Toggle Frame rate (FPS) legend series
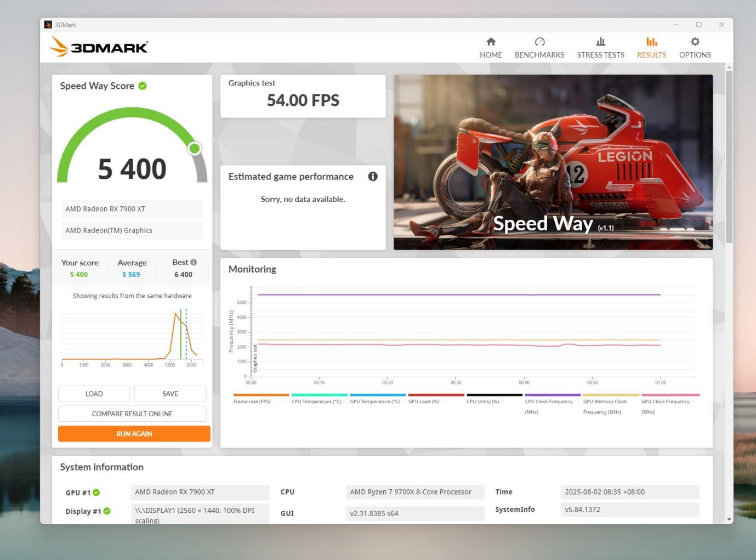Viewport: 756px width, 560px height. 261,399
